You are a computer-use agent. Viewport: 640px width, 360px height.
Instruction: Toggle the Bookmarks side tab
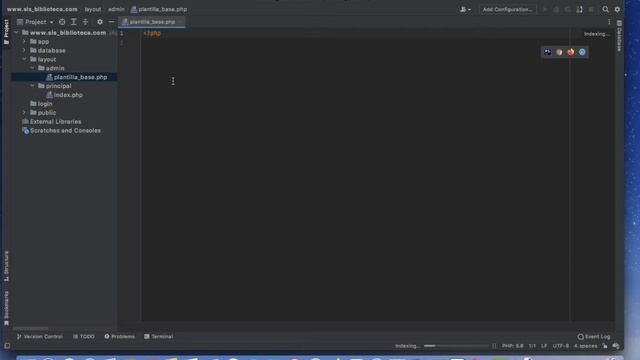click(6, 308)
